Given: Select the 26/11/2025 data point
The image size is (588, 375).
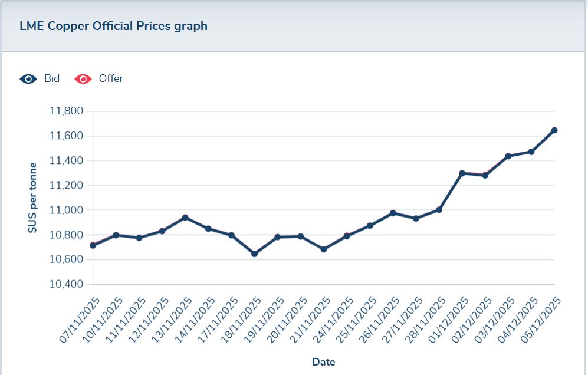Looking at the screenshot, I should 393,213.
